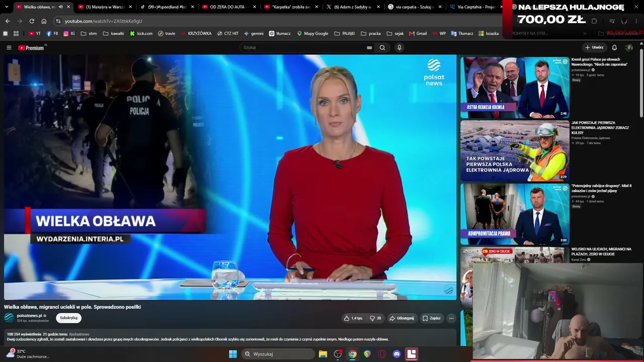Open File Explorer from the taskbar
The image size is (644, 362).
323,354
